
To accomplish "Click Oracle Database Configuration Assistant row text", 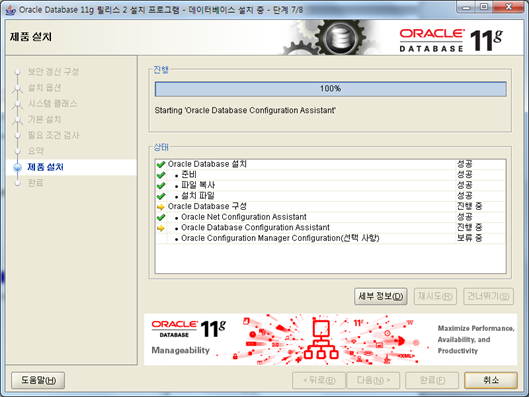I will click(x=255, y=228).
